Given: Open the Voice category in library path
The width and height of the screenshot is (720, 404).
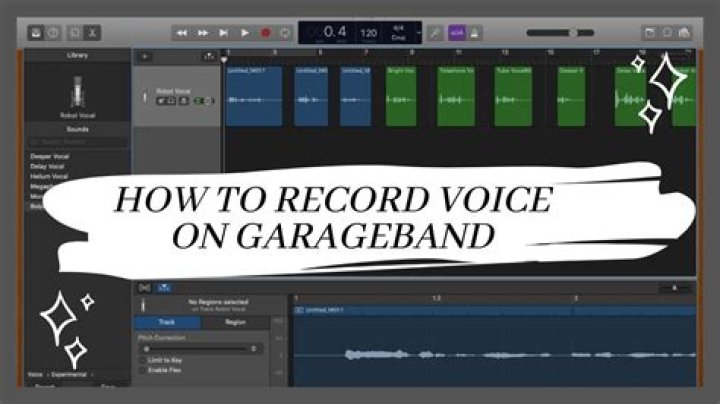Looking at the screenshot, I should pos(34,375).
